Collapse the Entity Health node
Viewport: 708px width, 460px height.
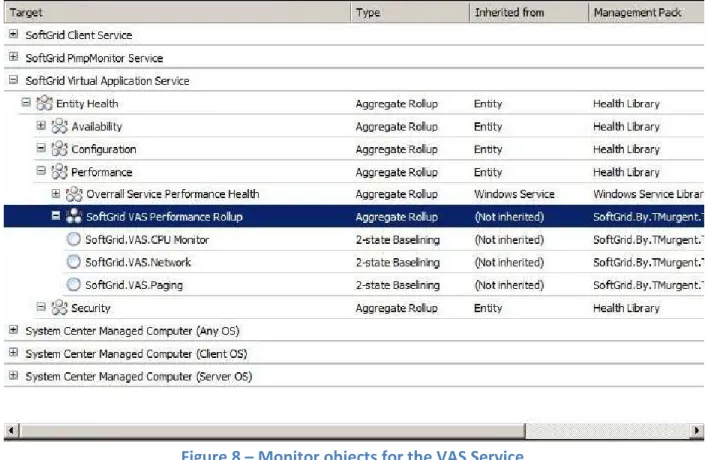[26, 102]
